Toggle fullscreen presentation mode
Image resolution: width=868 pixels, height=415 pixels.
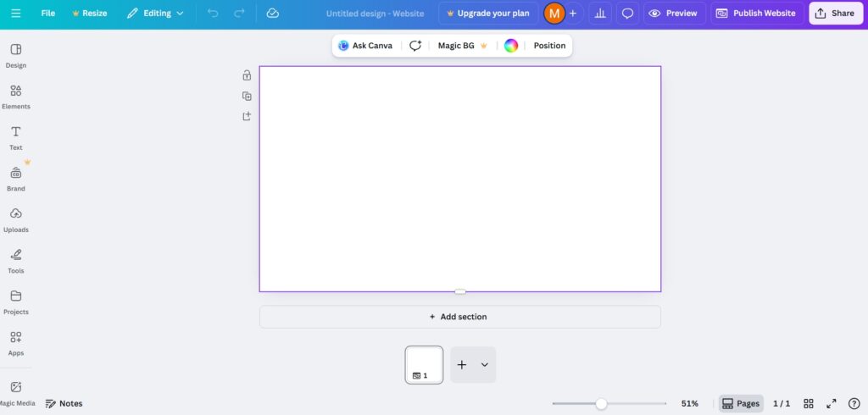(832, 404)
